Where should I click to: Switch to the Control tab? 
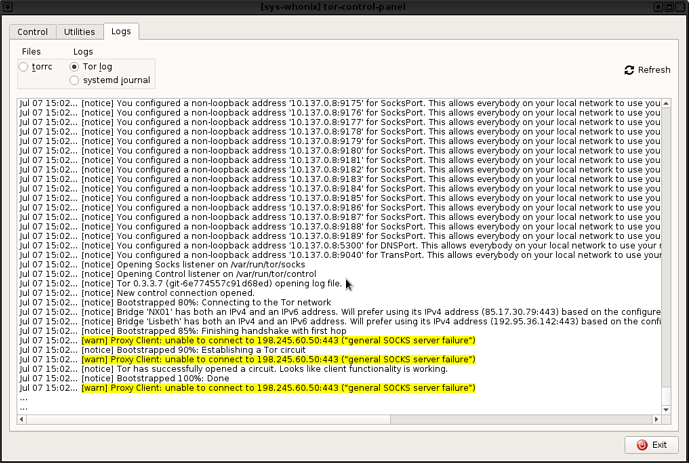(32, 32)
